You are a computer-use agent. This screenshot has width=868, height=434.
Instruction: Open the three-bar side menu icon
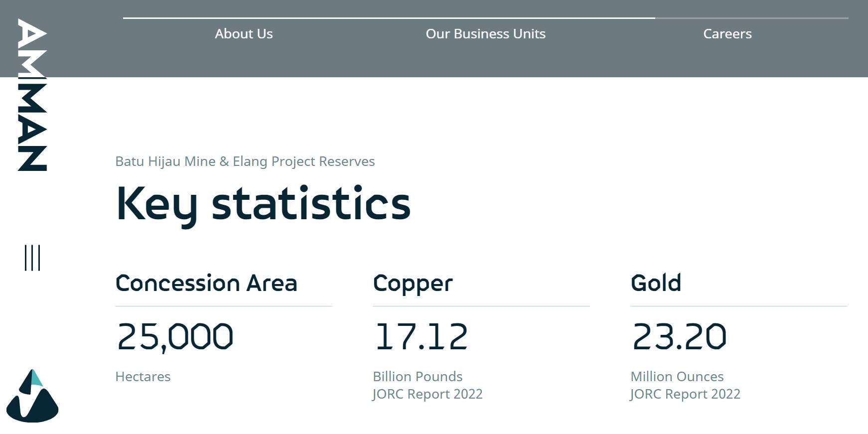(32, 258)
